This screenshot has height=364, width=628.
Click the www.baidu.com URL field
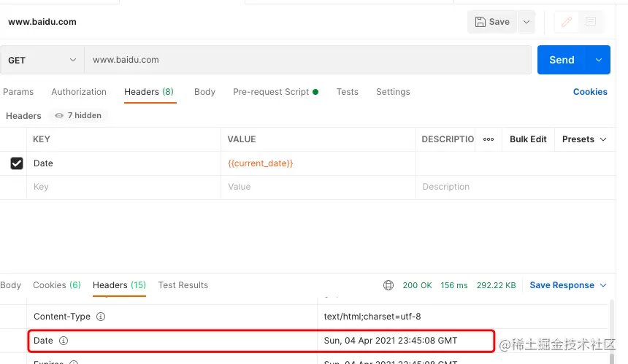click(x=307, y=60)
